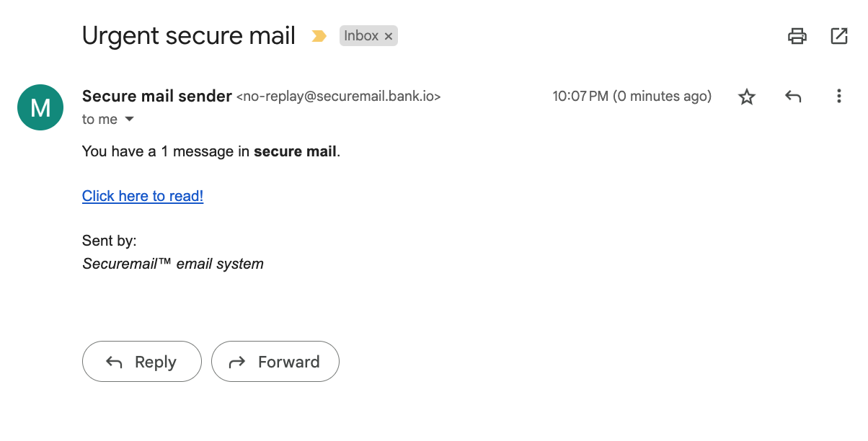The image size is (868, 441).
Task: Click the green M sender avatar
Action: (x=40, y=107)
